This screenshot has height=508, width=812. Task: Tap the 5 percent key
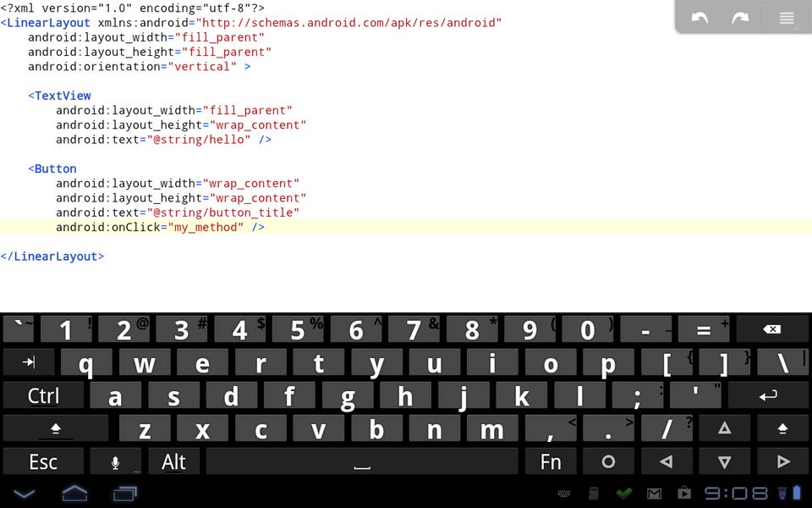[x=298, y=329]
